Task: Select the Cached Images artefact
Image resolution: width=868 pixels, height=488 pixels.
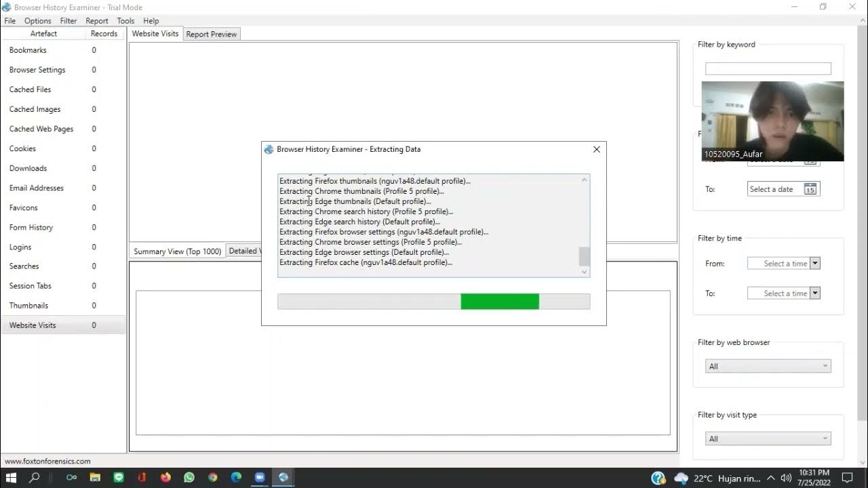Action: pos(63,109)
